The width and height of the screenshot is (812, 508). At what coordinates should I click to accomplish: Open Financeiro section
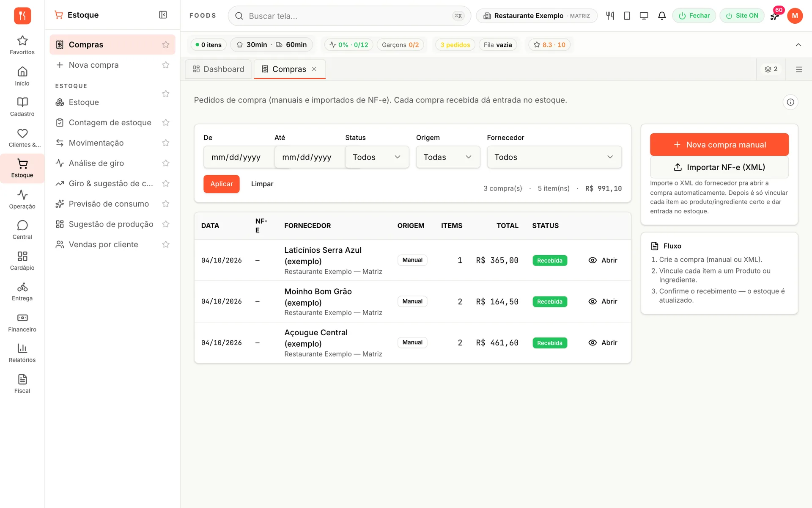22,323
